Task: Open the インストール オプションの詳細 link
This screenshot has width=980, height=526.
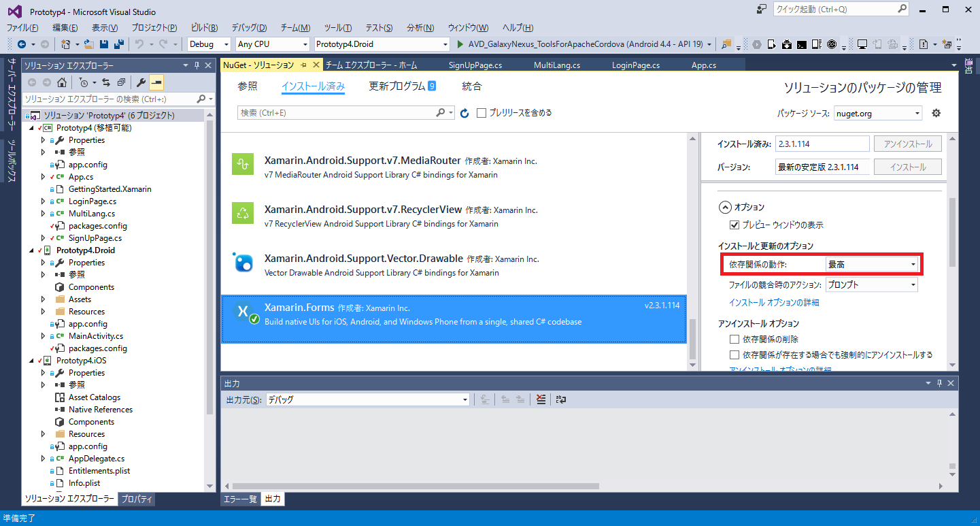Action: click(x=774, y=302)
